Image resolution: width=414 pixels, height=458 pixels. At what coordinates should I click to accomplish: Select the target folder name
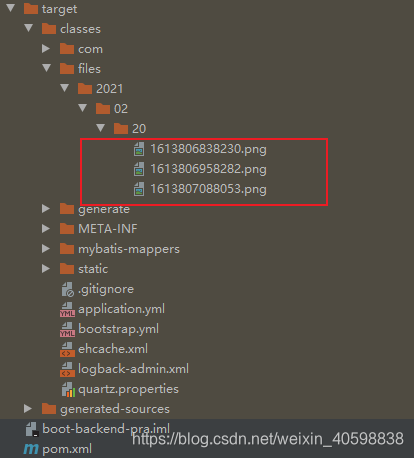pos(59,9)
